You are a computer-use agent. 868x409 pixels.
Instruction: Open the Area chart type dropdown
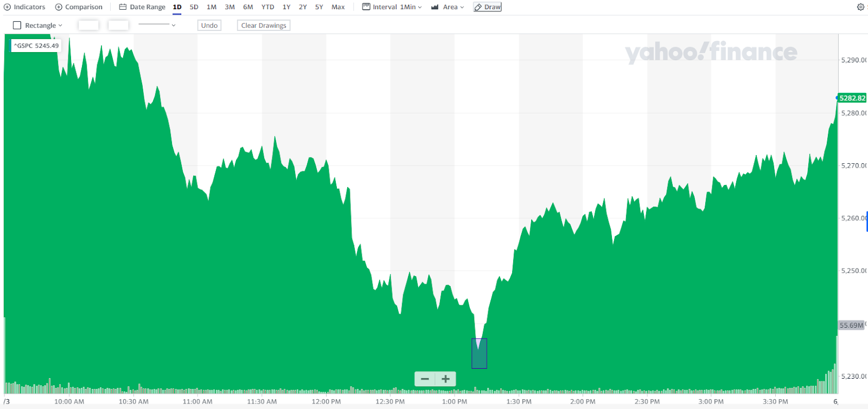point(448,7)
